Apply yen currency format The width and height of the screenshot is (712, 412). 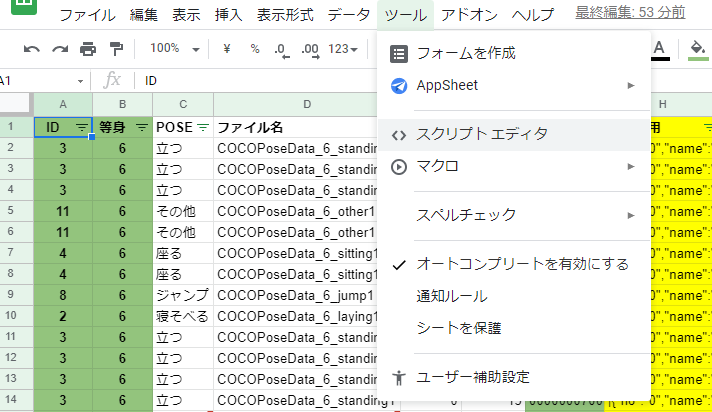pos(227,48)
